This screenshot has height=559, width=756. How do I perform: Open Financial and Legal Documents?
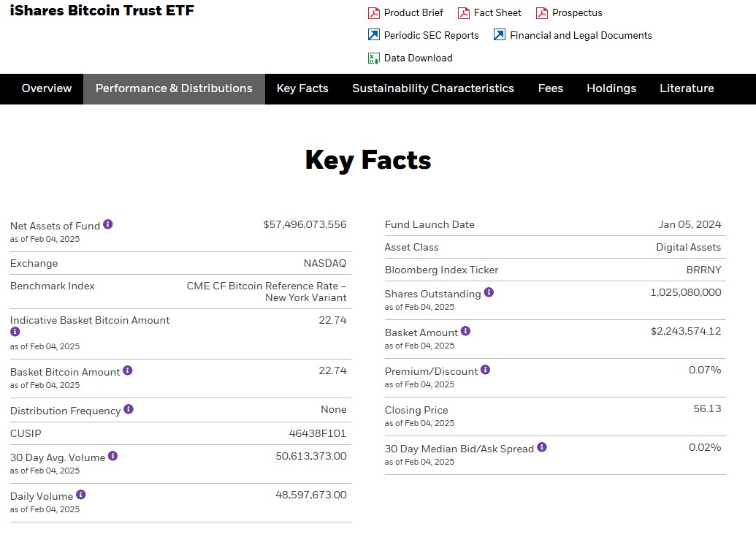coord(580,35)
